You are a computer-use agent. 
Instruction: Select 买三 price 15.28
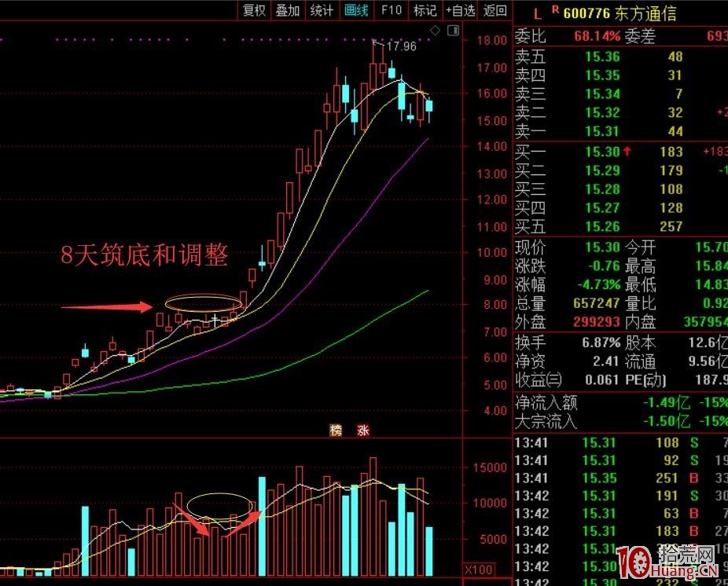click(602, 189)
